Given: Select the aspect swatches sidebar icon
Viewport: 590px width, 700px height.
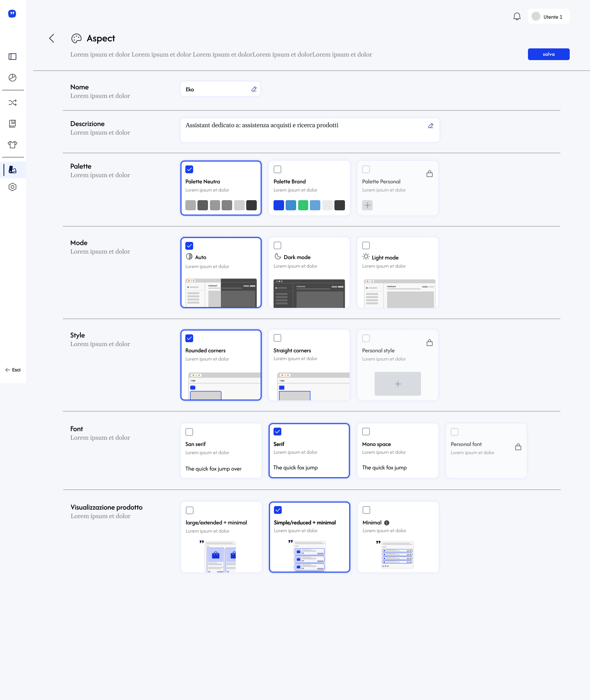Looking at the screenshot, I should [x=12, y=170].
